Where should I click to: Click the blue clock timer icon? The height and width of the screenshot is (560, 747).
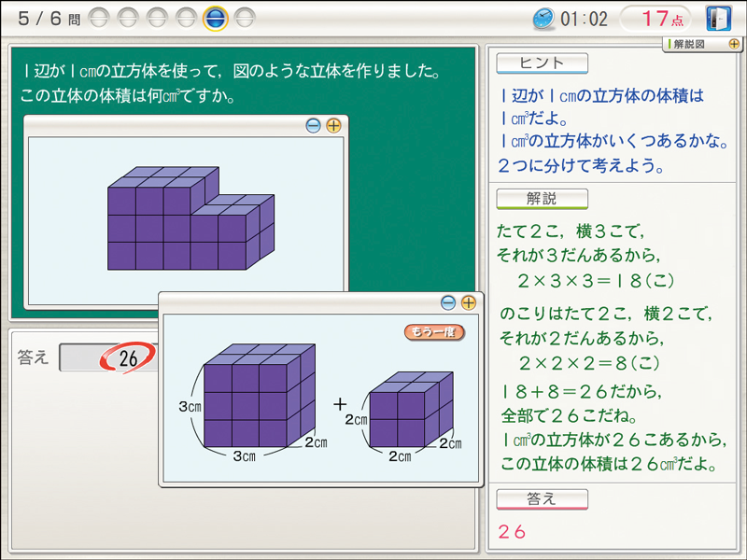[x=543, y=18]
